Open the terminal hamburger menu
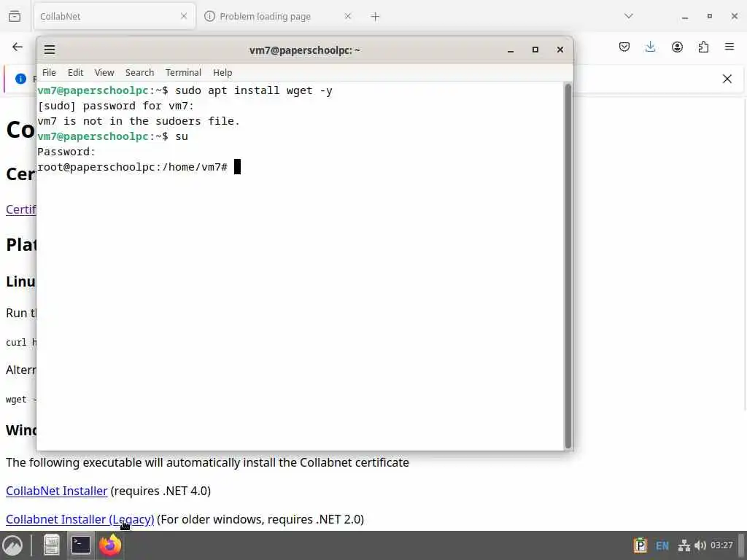 [x=50, y=50]
